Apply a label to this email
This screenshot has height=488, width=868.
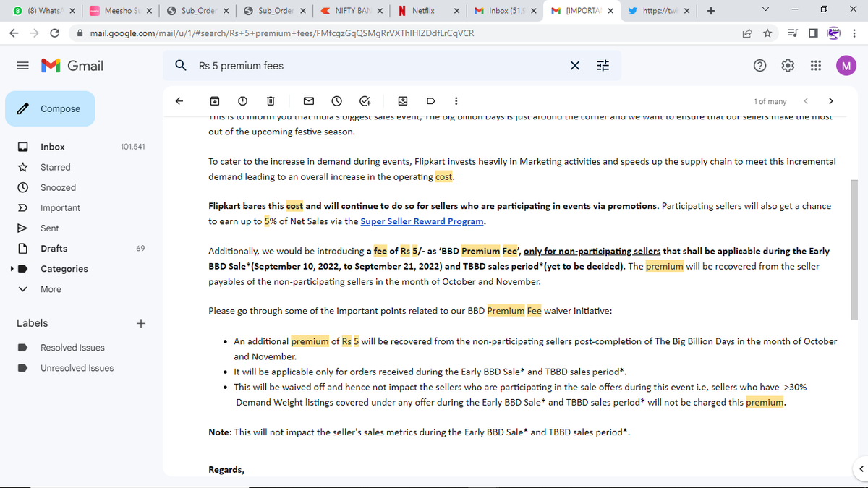[430, 101]
